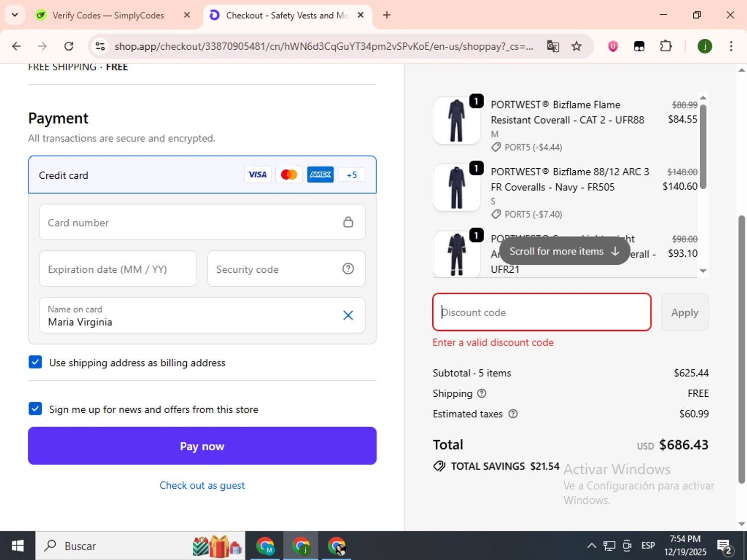Show hidden system tray icons

point(591,546)
